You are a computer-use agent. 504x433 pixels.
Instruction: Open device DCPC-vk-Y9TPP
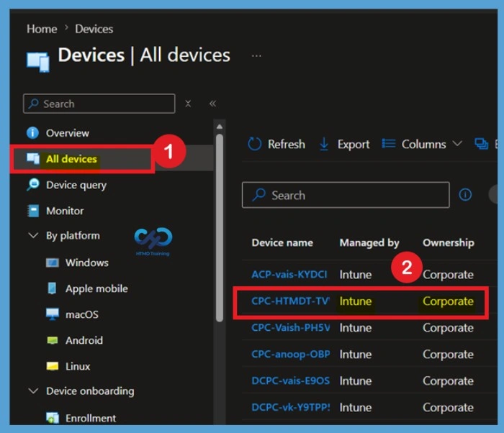coord(291,407)
